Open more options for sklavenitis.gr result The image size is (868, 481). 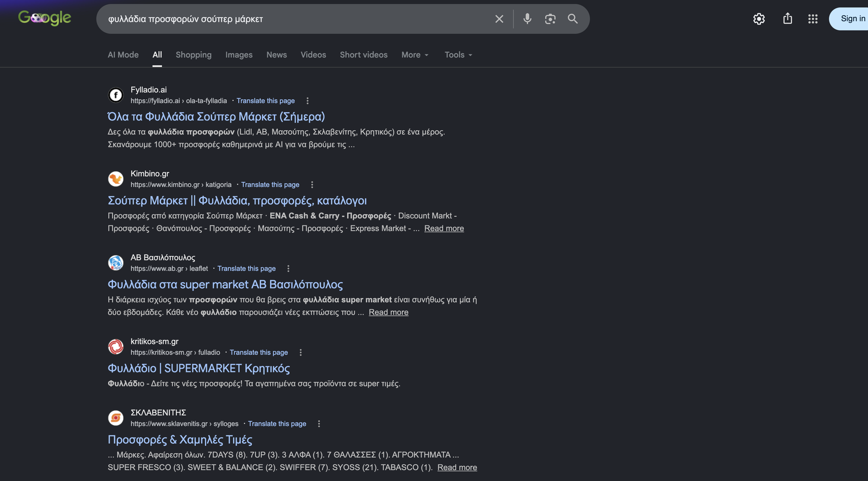[319, 424]
